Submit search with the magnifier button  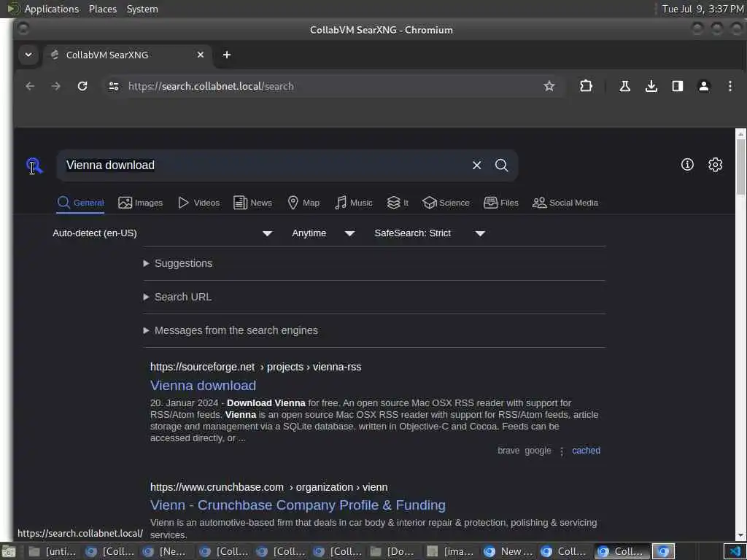(x=501, y=166)
